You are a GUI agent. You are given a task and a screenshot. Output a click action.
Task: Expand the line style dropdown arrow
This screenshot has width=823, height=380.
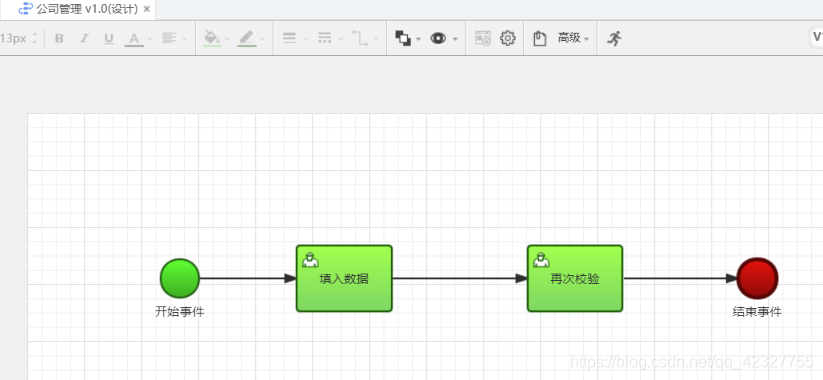click(341, 39)
